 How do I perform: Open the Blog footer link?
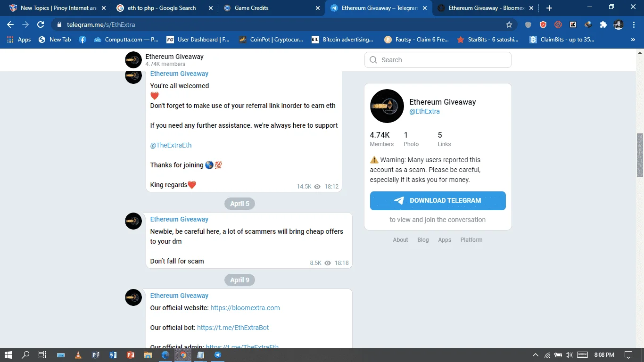(423, 240)
